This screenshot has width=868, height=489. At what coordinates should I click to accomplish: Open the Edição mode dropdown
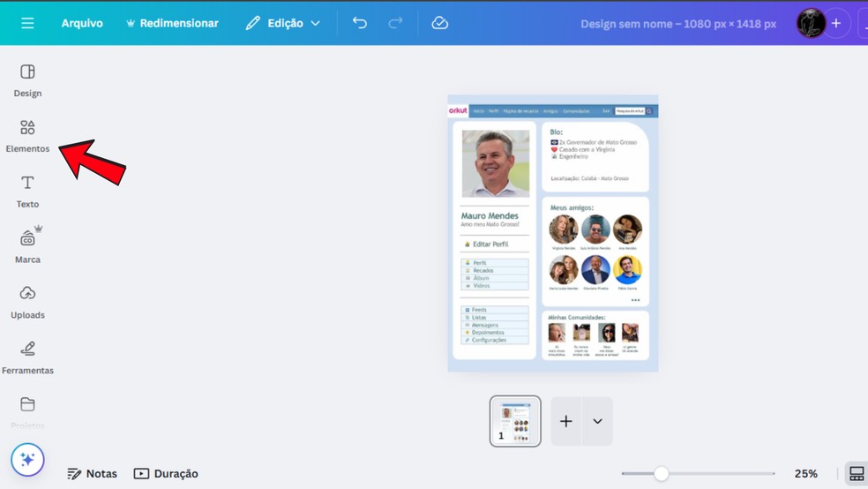pos(283,23)
